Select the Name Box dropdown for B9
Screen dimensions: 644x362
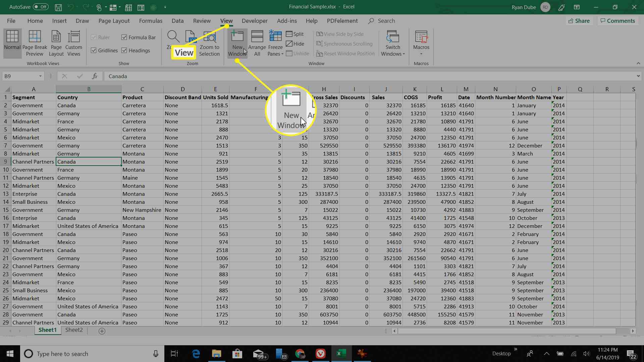40,76
